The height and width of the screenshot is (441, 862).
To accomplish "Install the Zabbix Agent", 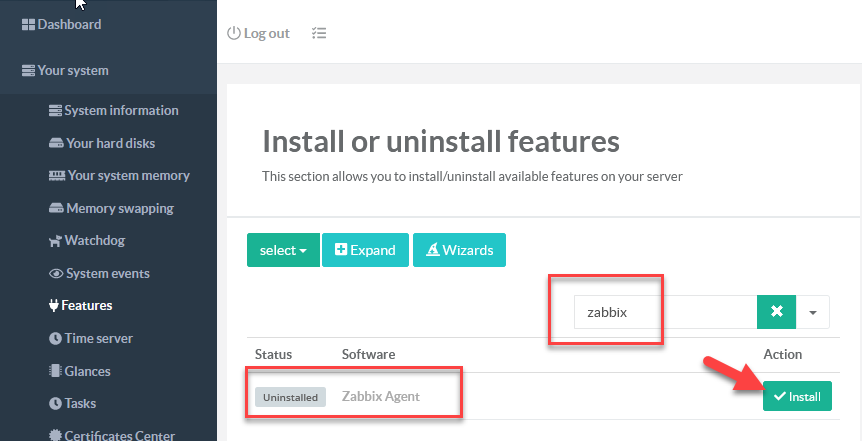I will [x=797, y=397].
